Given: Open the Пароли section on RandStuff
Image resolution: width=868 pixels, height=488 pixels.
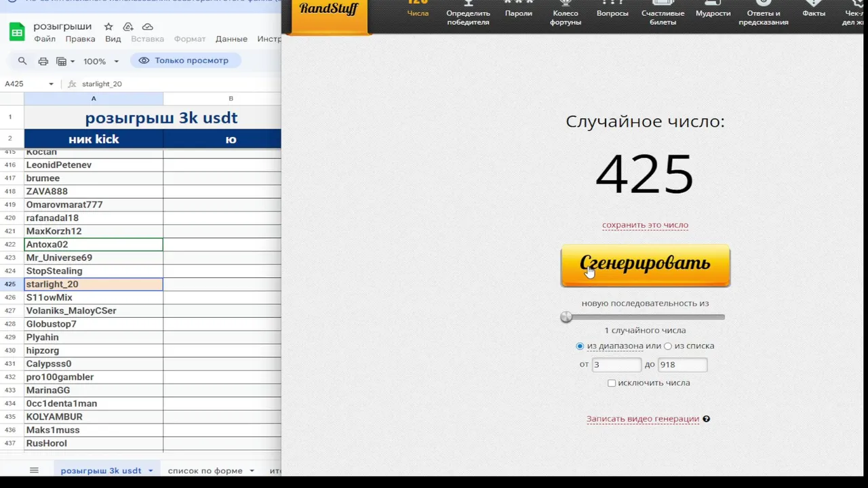Looking at the screenshot, I should tap(519, 9).
